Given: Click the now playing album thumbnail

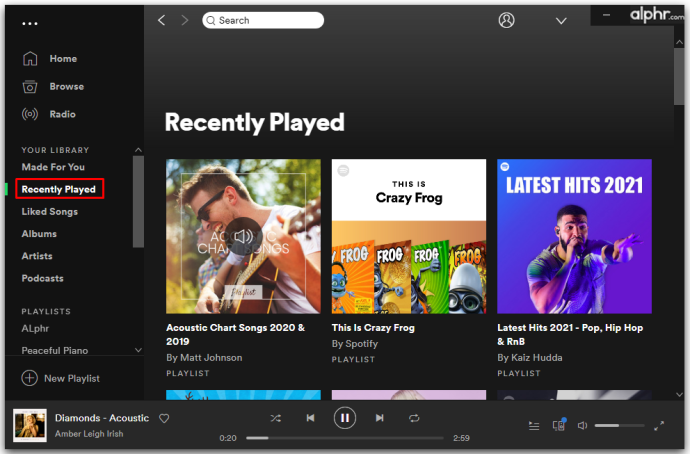Looking at the screenshot, I should pyautogui.click(x=29, y=425).
